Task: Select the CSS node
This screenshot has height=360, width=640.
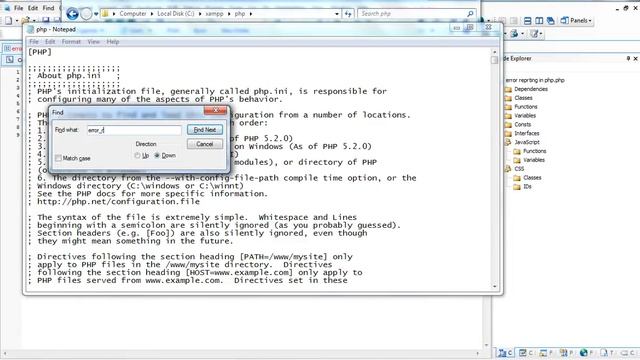Action: click(x=519, y=169)
